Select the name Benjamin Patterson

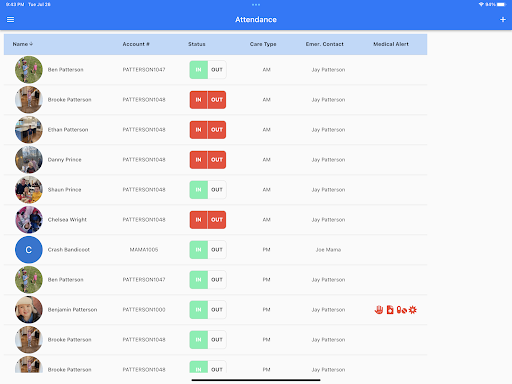72,310
